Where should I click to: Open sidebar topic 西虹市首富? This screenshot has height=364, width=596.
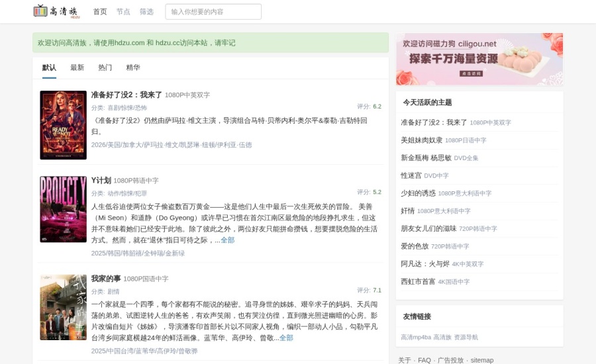pos(418,281)
